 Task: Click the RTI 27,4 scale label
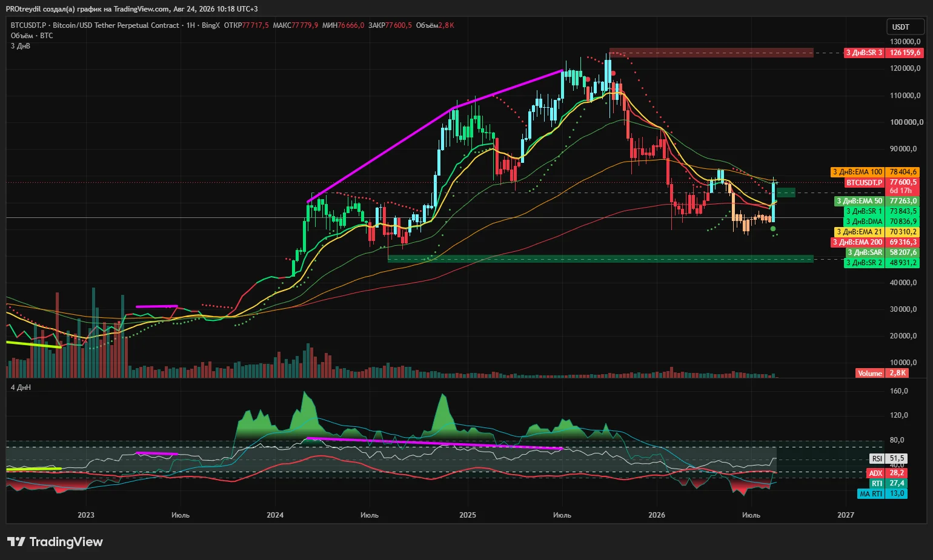pyautogui.click(x=888, y=483)
